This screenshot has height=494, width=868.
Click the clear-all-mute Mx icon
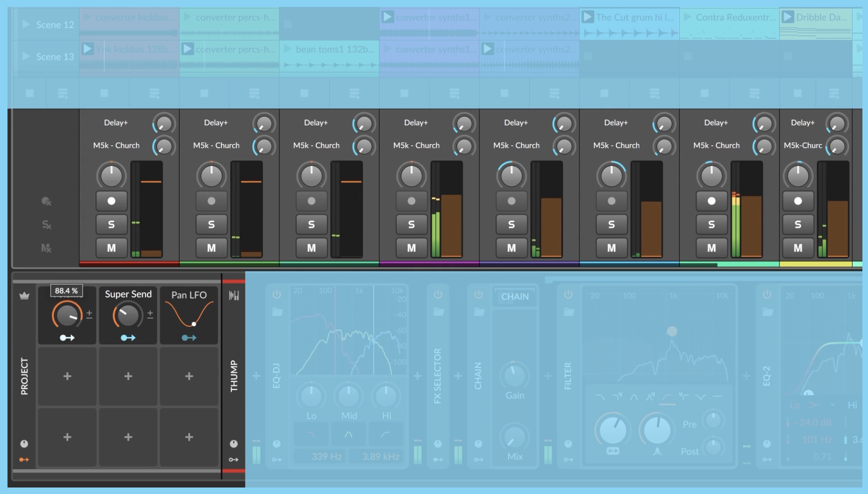(x=46, y=248)
